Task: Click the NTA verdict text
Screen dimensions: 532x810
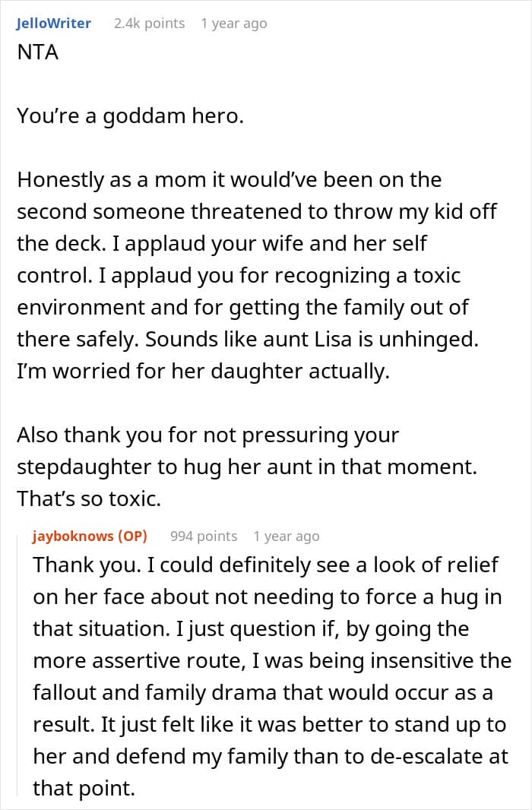Action: pos(38,54)
